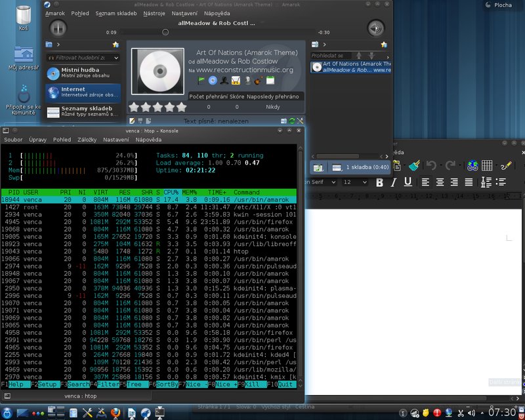Jump to next playlist search match arrow

371,56
